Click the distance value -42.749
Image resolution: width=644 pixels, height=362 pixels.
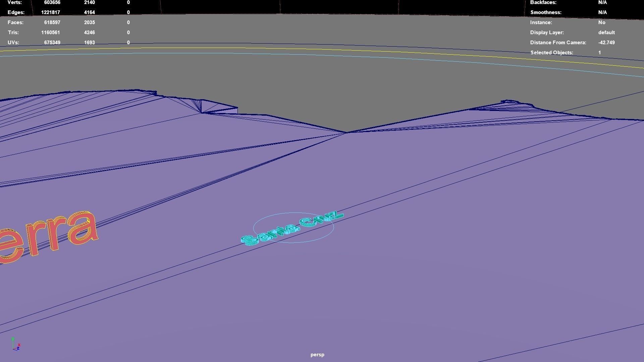point(606,43)
